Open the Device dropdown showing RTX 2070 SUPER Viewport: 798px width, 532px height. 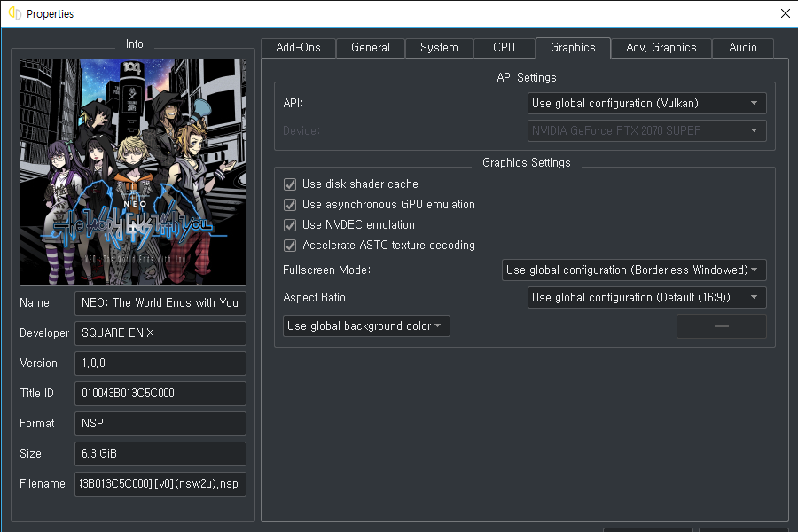tap(647, 131)
